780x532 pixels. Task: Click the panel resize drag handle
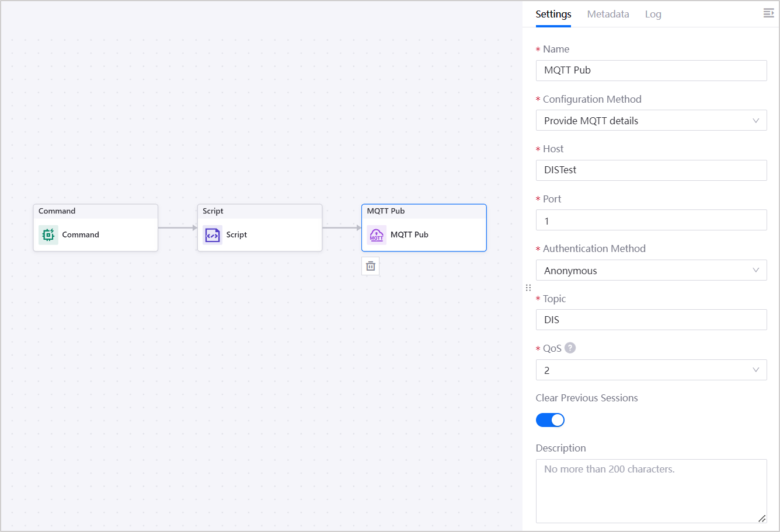tap(528, 288)
